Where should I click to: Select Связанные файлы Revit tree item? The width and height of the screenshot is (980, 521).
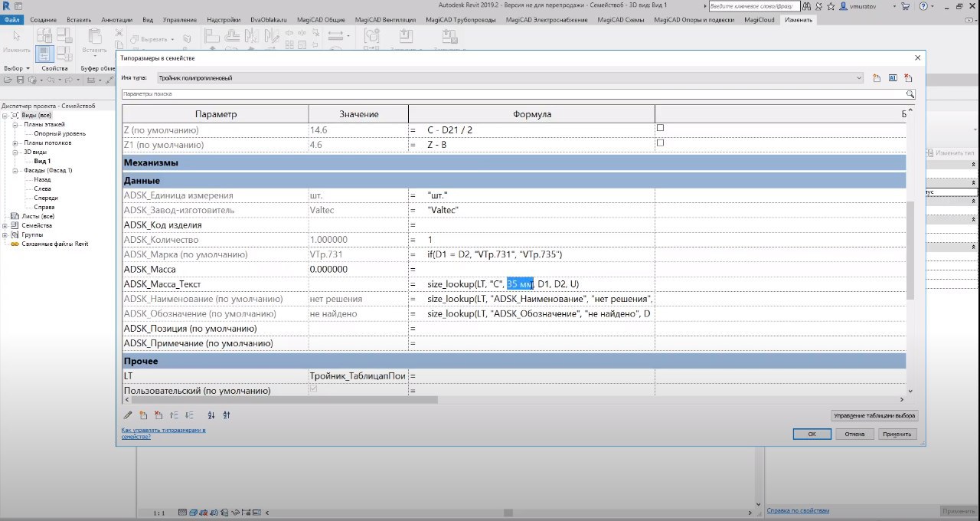54,244
